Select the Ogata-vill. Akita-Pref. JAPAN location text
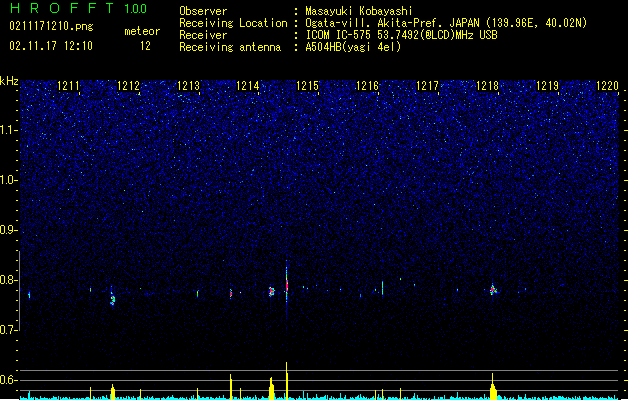The width and height of the screenshot is (629, 400). pos(446,23)
